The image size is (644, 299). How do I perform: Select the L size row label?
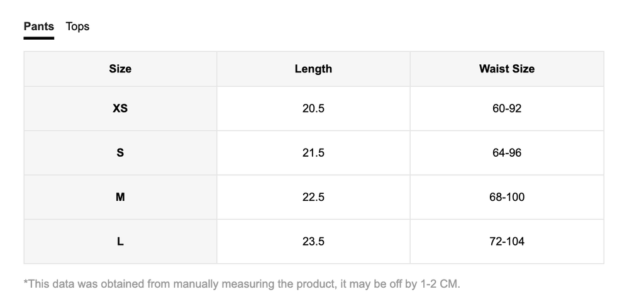point(120,241)
